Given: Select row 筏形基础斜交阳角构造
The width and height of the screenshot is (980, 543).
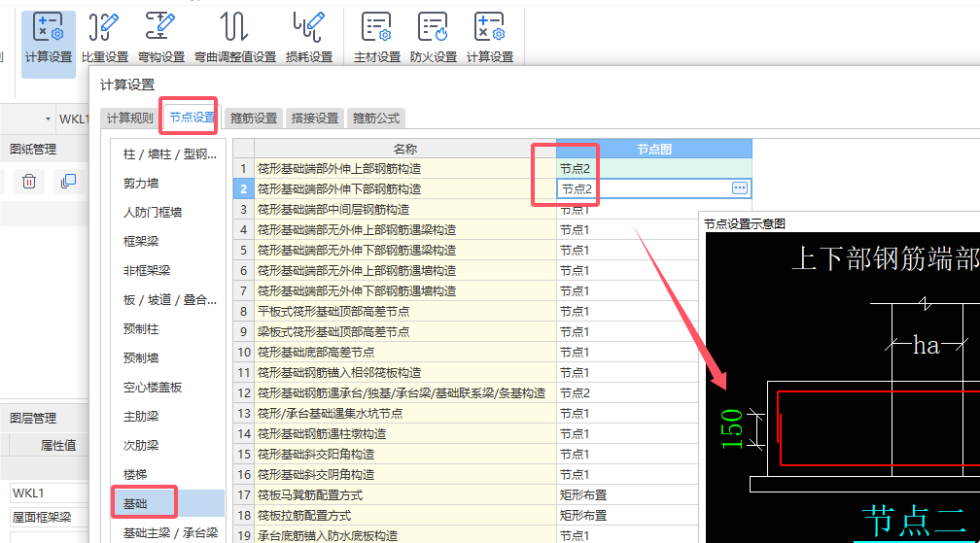Looking at the screenshot, I should [x=405, y=455].
